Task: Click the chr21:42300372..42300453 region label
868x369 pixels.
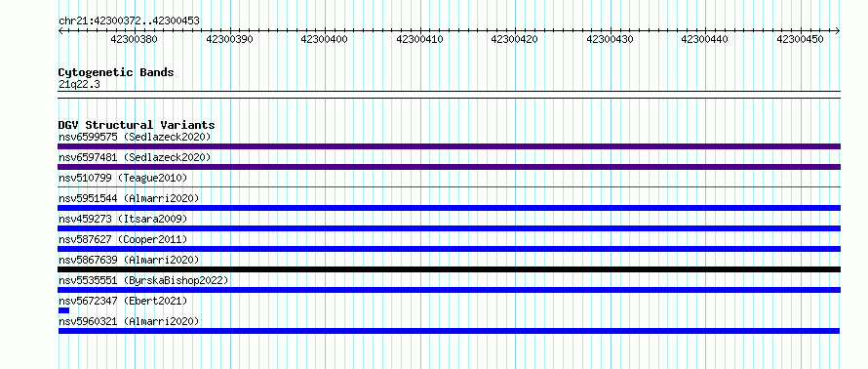Action: [x=129, y=21]
